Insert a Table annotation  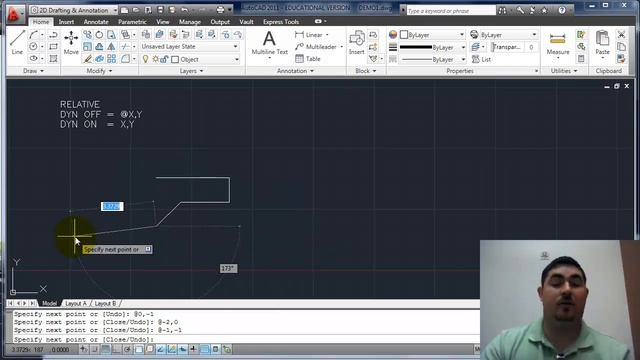308,59
